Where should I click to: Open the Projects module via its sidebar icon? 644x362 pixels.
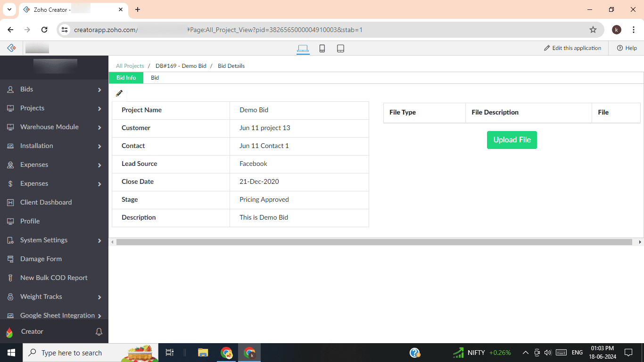pos(10,108)
